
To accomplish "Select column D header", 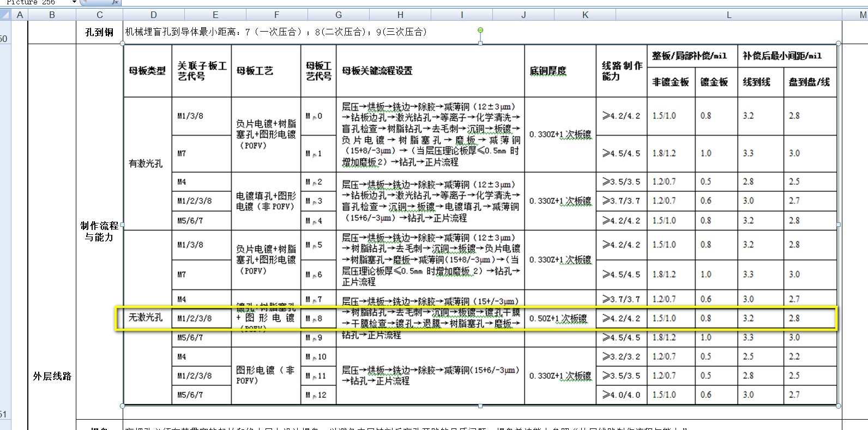I will coord(154,15).
